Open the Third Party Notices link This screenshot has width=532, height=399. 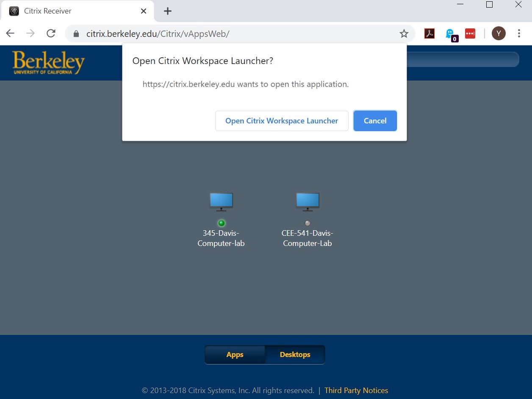coord(356,391)
